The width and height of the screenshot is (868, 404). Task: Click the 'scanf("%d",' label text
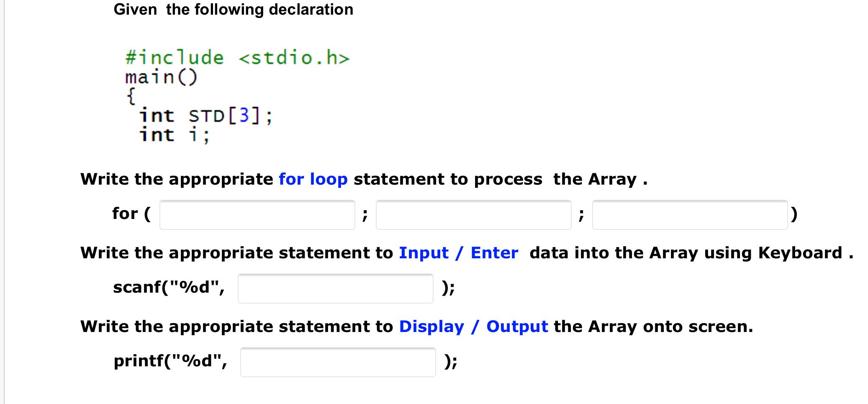pos(169,287)
